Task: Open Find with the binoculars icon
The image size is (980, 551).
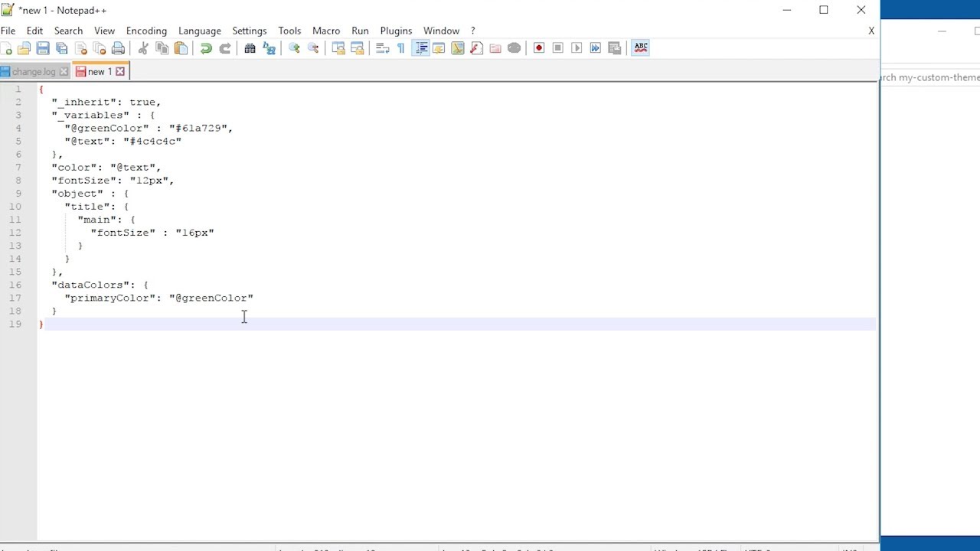Action: click(x=250, y=48)
